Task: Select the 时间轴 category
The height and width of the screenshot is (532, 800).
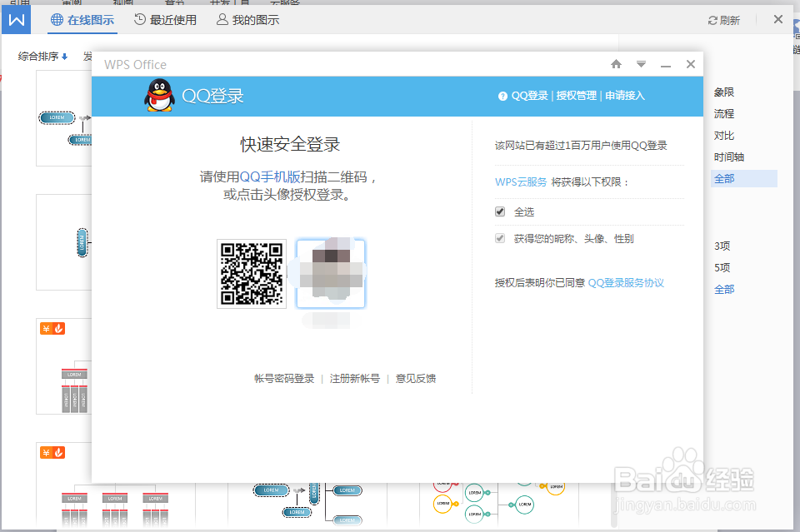Action: (728, 157)
